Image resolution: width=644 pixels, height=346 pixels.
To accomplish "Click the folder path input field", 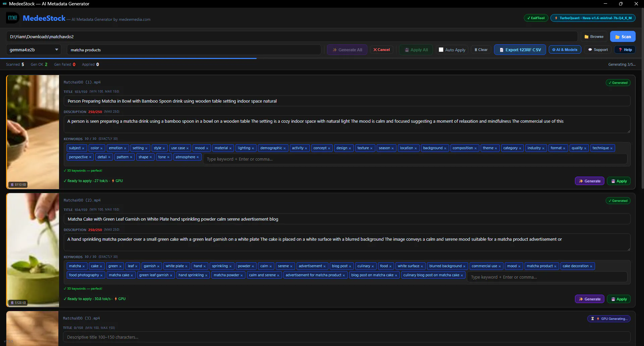I will (292, 37).
